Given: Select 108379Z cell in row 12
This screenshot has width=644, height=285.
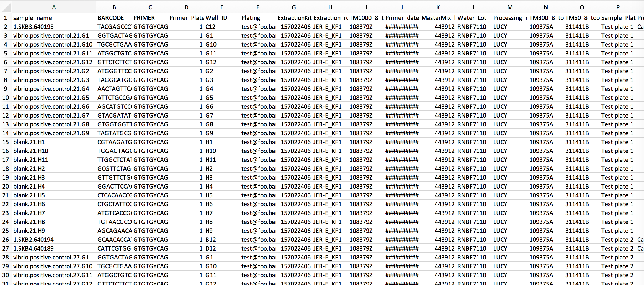Looking at the screenshot, I should (x=366, y=115).
